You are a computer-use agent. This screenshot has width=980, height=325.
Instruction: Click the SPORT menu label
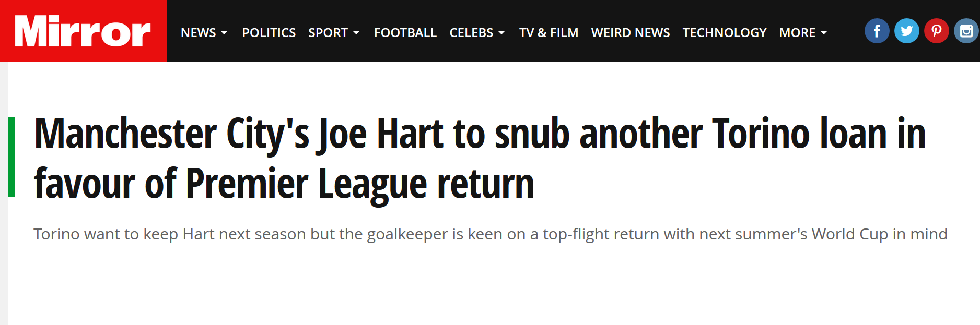[328, 33]
